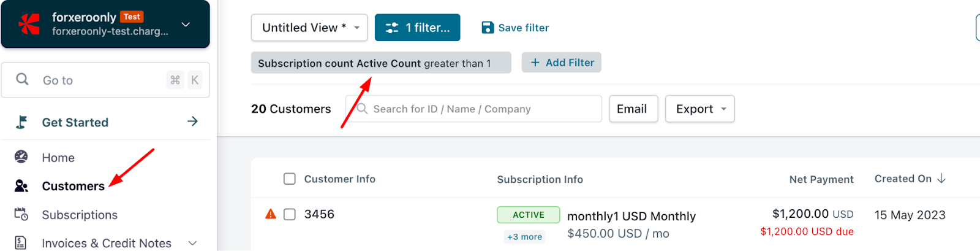Image resolution: width=980 pixels, height=251 pixels.
Task: Click the Invoices & Credit Notes icon
Action: (x=21, y=243)
